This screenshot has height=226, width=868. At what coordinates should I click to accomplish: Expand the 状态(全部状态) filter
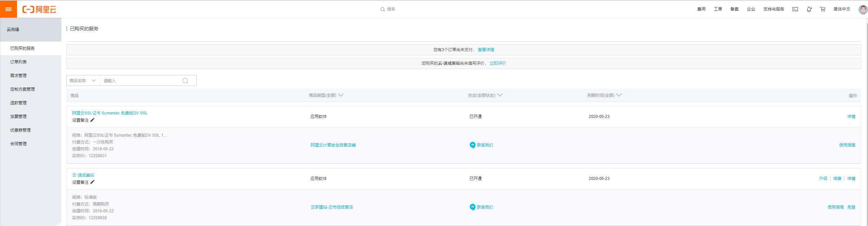tap(485, 95)
